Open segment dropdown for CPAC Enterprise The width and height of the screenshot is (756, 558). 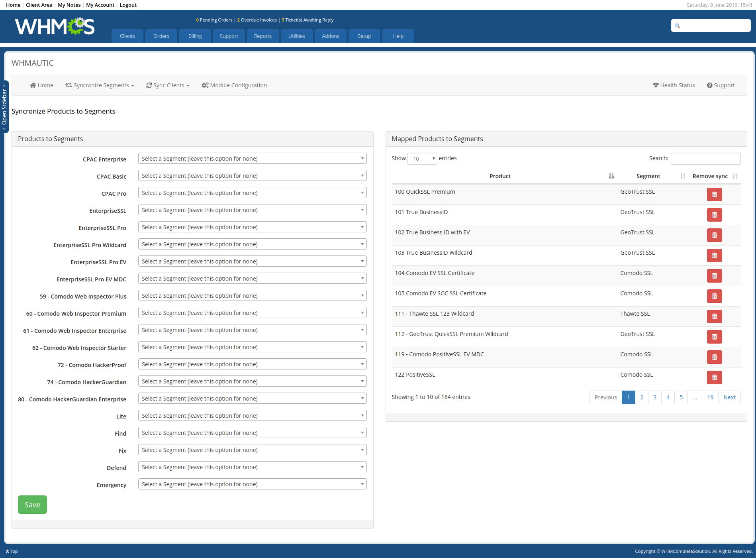(x=252, y=159)
